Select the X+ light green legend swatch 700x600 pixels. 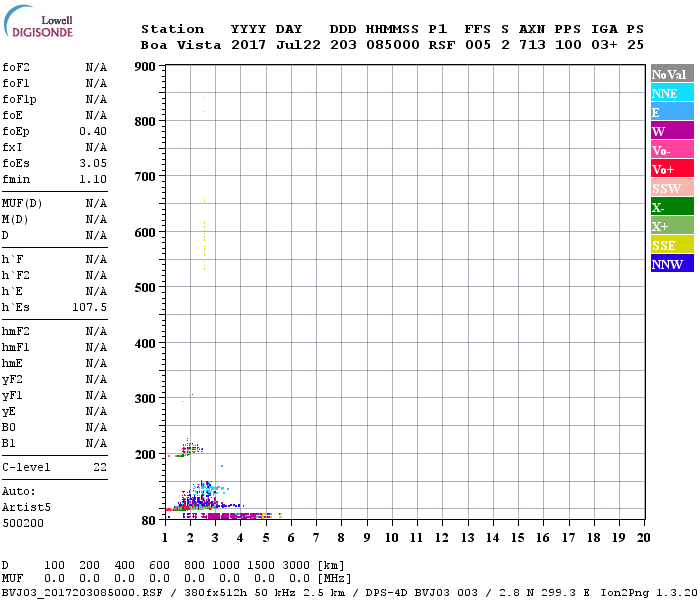[671, 226]
